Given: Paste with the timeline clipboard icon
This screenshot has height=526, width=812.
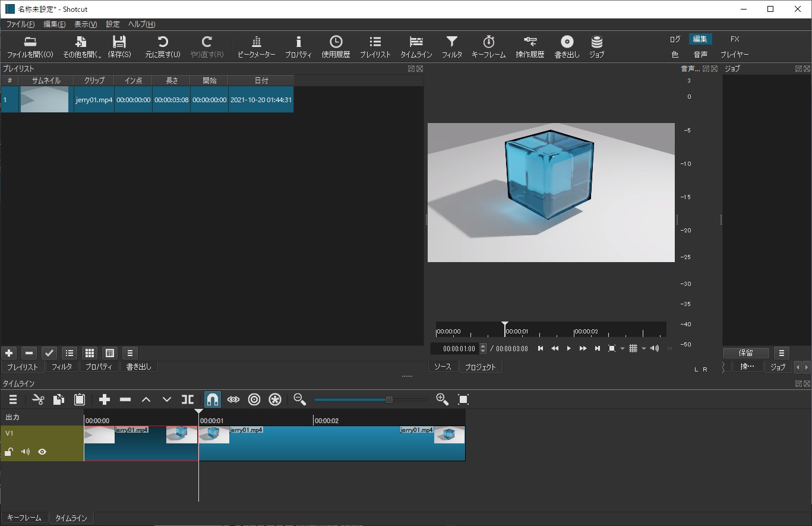Looking at the screenshot, I should pyautogui.click(x=80, y=399).
